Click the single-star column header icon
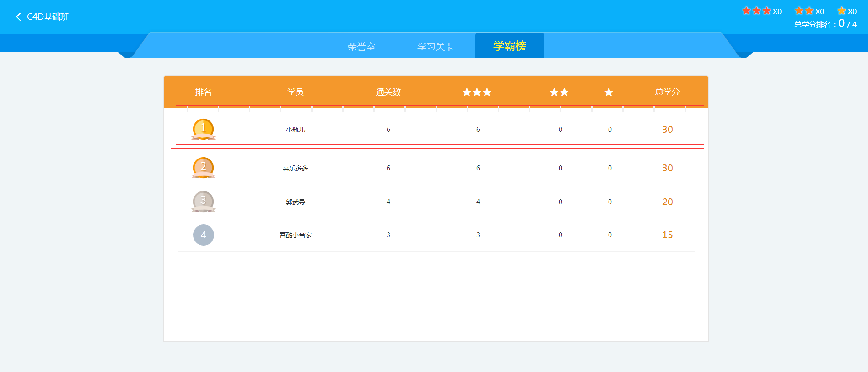The width and height of the screenshot is (868, 372). coord(609,93)
